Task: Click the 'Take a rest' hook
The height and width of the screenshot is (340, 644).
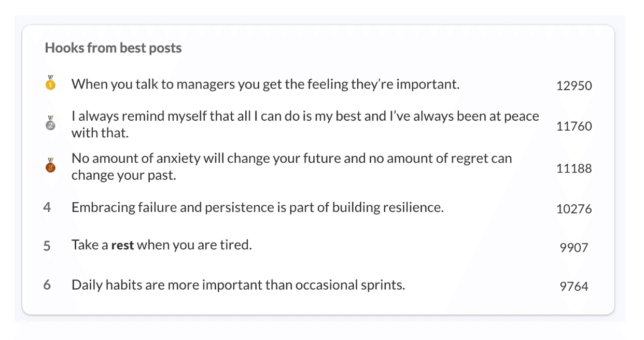Action: [x=162, y=245]
